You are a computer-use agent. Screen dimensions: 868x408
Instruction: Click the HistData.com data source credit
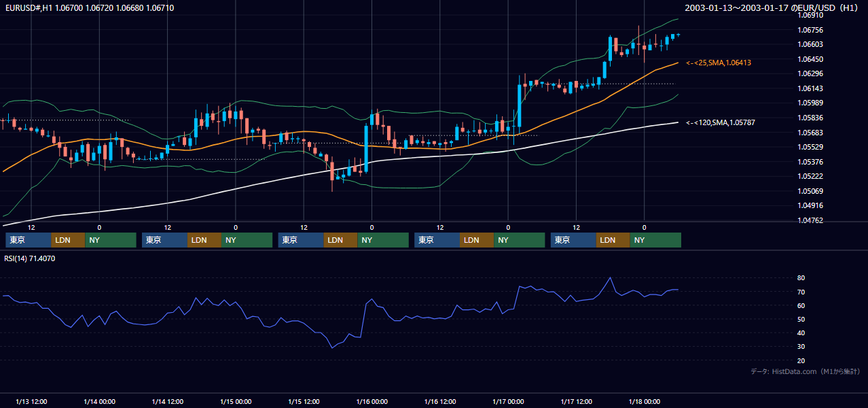[x=806, y=371]
